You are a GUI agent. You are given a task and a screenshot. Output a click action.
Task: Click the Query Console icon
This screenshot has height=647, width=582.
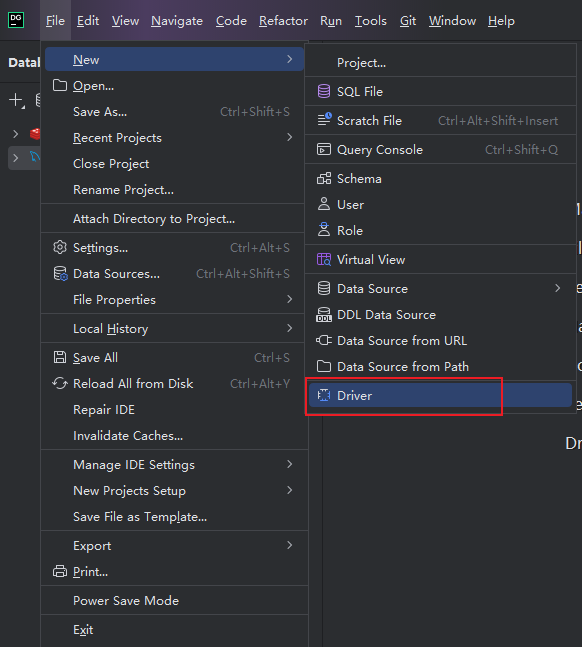point(324,149)
